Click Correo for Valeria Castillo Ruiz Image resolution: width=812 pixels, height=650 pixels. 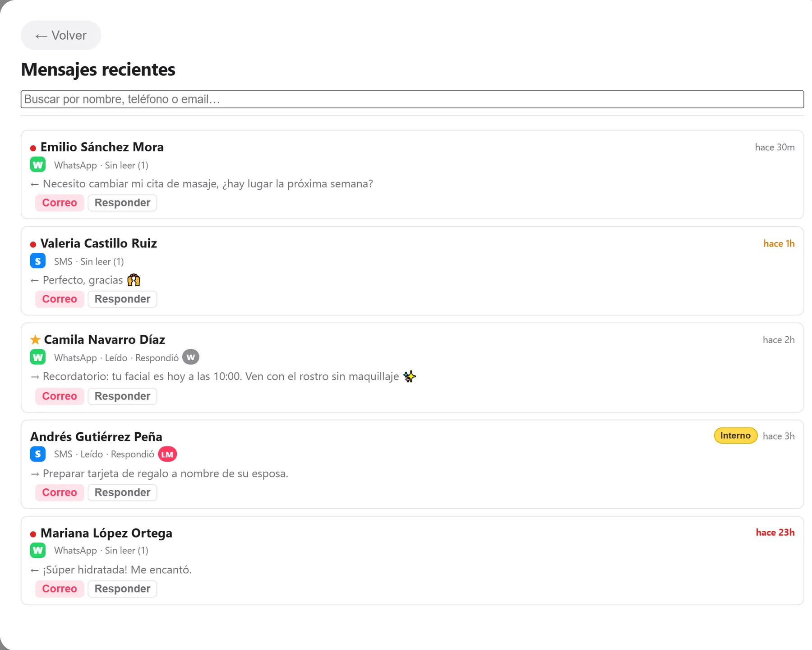click(60, 299)
